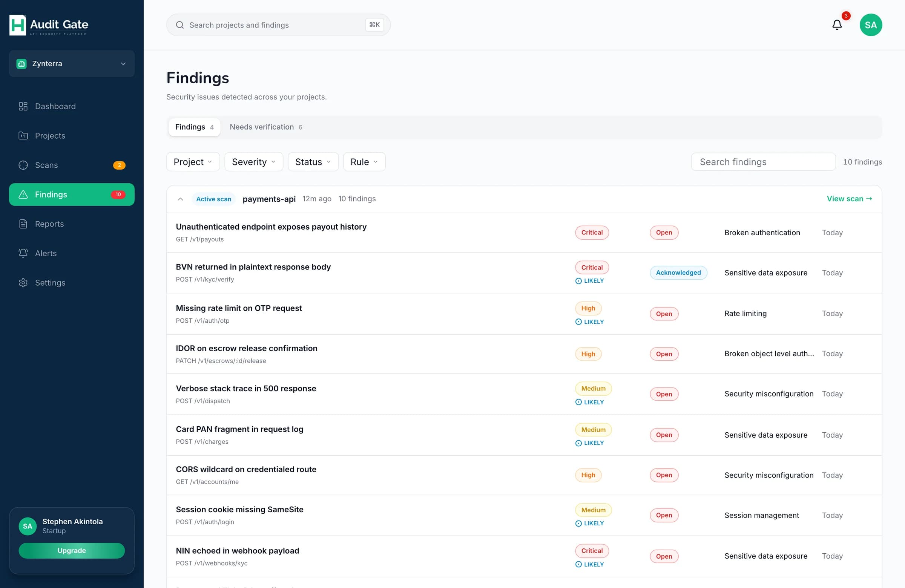Open CORS wildcard on credentialed route finding
The width and height of the screenshot is (905, 588).
524,475
